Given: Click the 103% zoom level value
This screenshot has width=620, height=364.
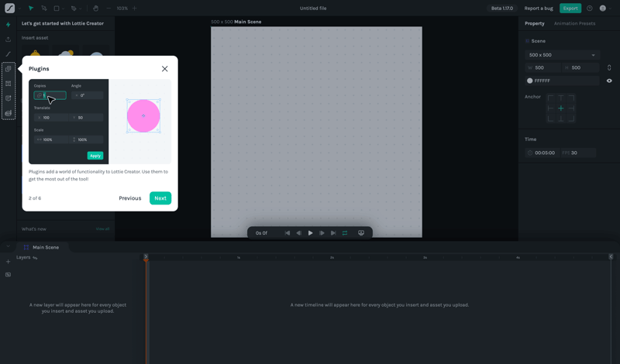Looking at the screenshot, I should point(122,8).
